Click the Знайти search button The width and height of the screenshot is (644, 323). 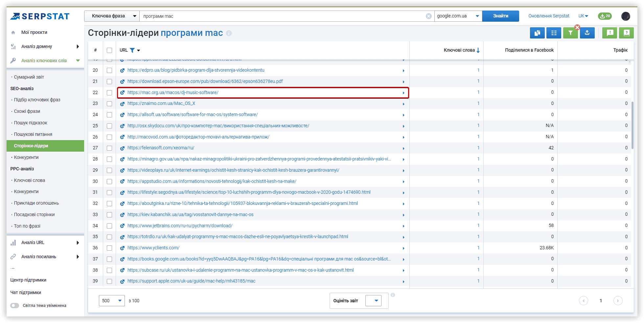[x=500, y=16]
